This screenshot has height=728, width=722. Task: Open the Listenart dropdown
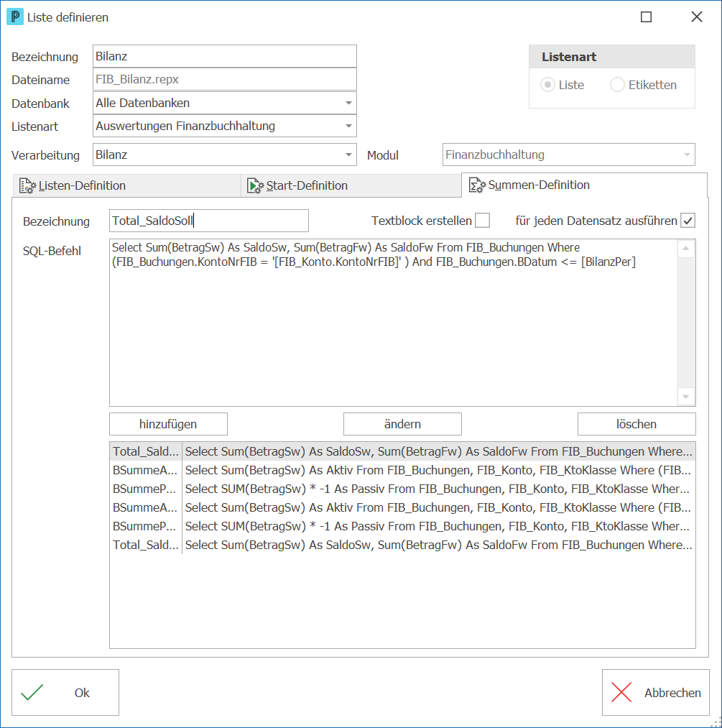(348, 126)
